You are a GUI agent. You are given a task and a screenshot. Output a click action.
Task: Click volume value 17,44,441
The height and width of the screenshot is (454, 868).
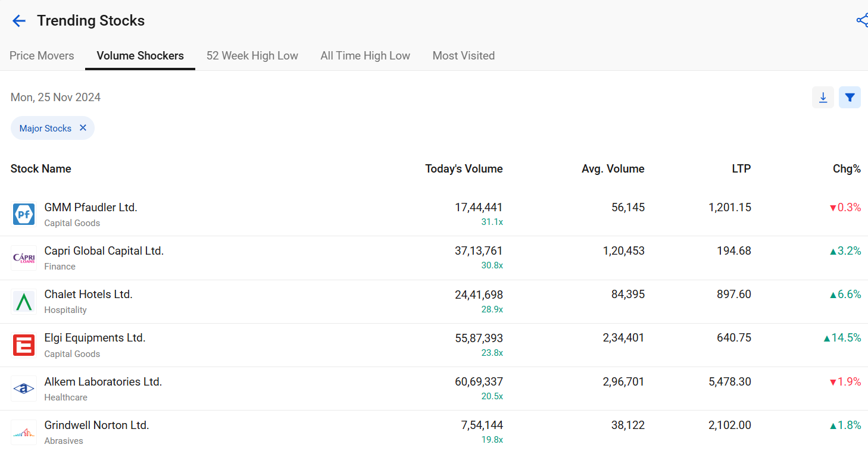(x=479, y=207)
